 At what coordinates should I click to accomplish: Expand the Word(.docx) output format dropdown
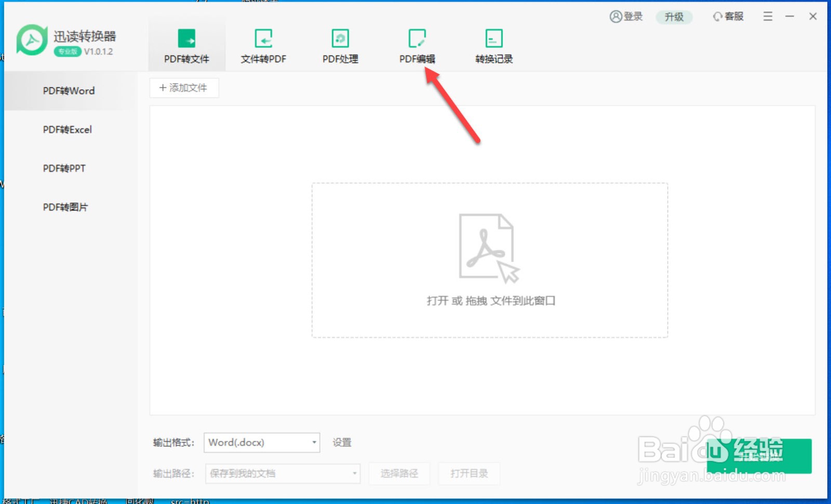(262, 442)
